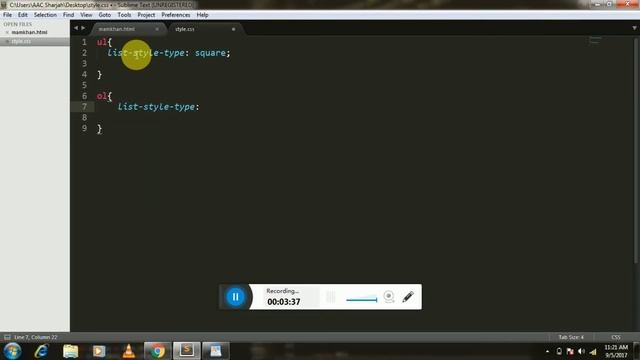
Task: Toggle the recorder webcam icon
Action: [x=389, y=297]
